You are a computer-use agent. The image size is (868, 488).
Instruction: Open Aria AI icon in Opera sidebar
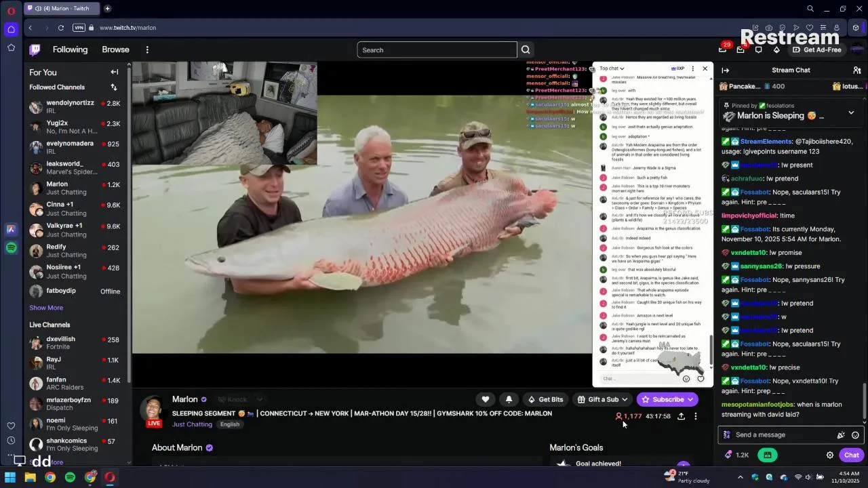click(11, 230)
